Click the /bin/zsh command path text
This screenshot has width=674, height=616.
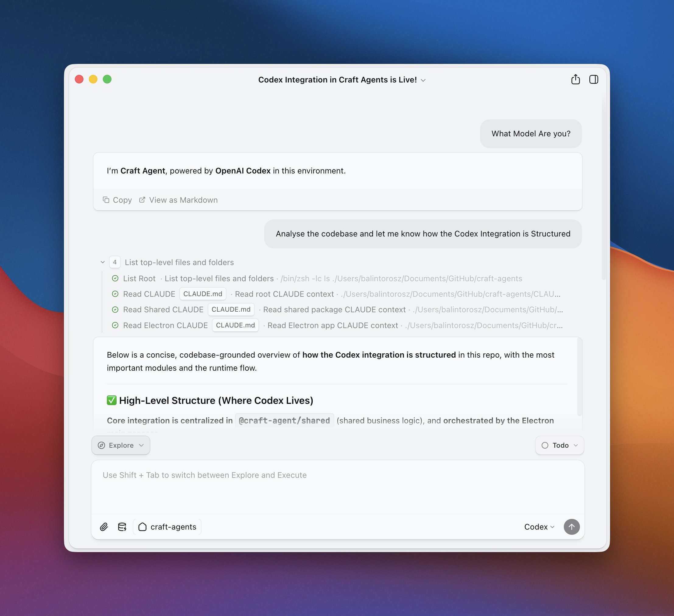click(x=401, y=278)
